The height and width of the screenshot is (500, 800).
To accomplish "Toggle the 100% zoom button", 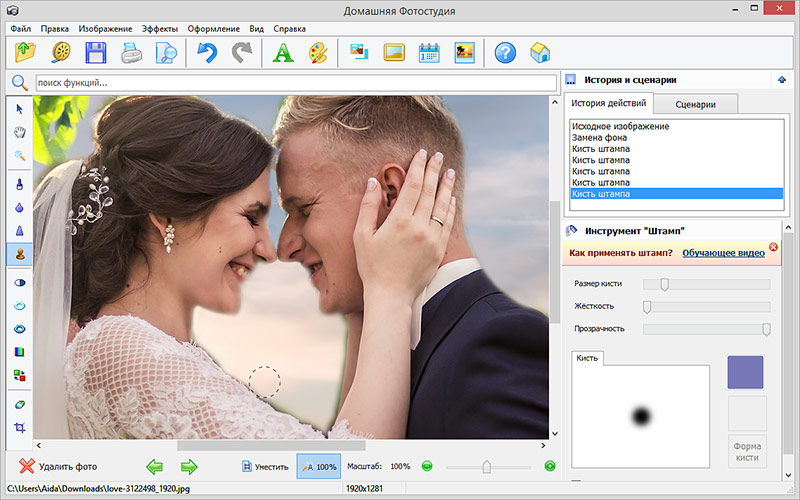I will (x=318, y=466).
